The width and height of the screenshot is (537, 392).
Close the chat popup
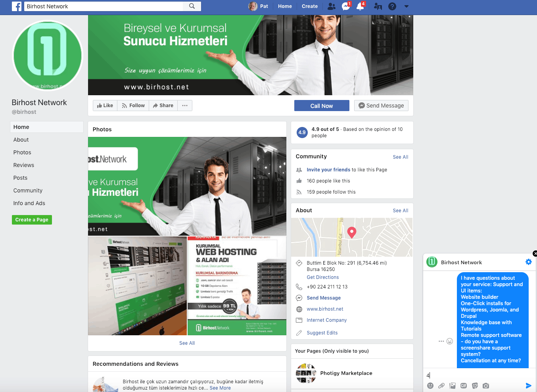coord(535,253)
